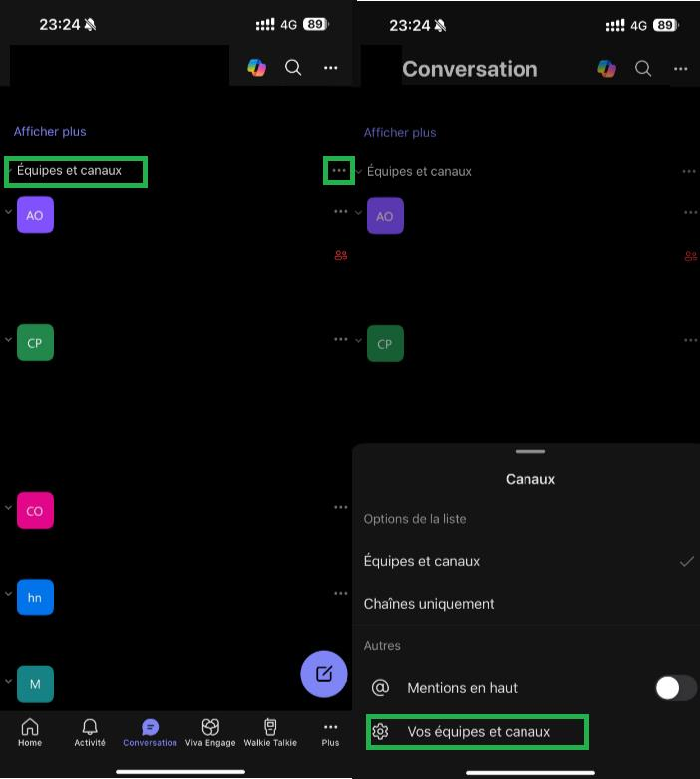This screenshot has width=700, height=779.
Task: Tap the pink CO team avatar
Action: point(35,511)
